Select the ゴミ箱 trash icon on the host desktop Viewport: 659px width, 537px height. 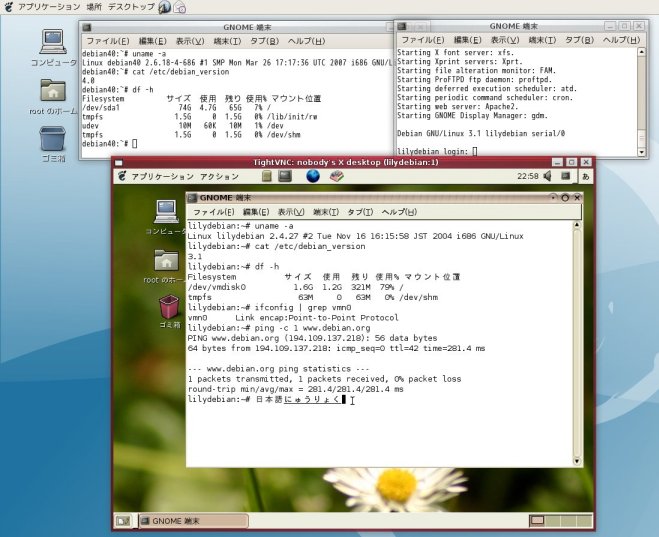tap(53, 144)
